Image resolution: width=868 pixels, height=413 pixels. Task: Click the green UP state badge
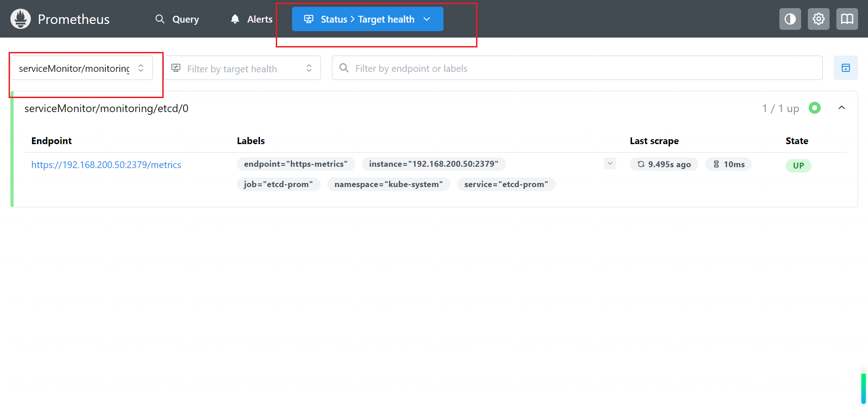798,165
